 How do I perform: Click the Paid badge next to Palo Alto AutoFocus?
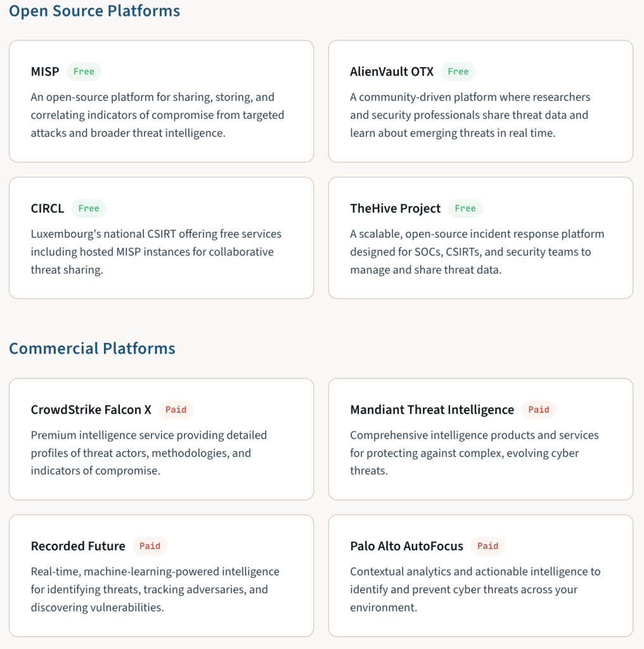(487, 546)
